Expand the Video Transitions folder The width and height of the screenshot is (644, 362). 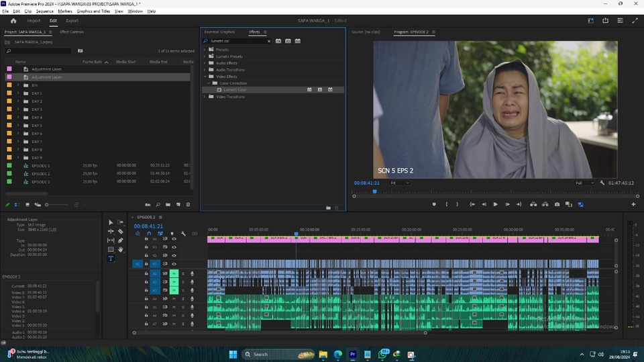(205, 97)
